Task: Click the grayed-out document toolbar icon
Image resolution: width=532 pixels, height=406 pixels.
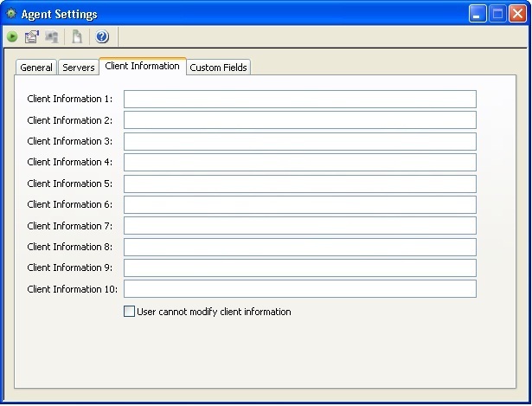Action: [77, 36]
